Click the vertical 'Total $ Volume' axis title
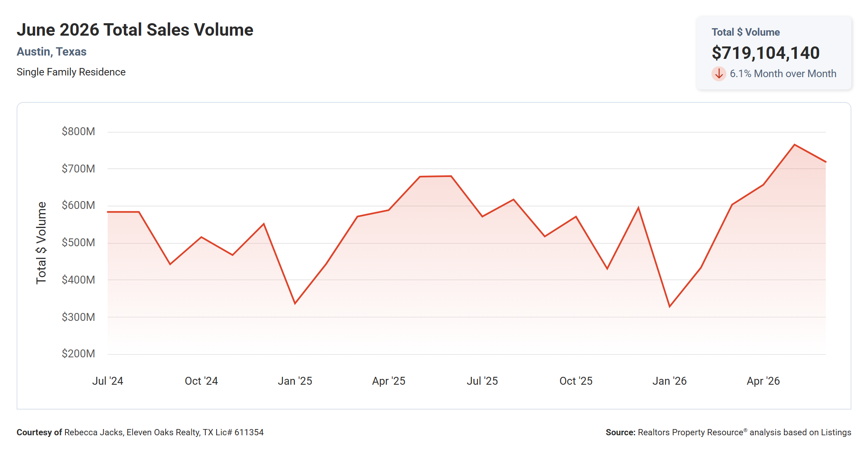 (41, 243)
